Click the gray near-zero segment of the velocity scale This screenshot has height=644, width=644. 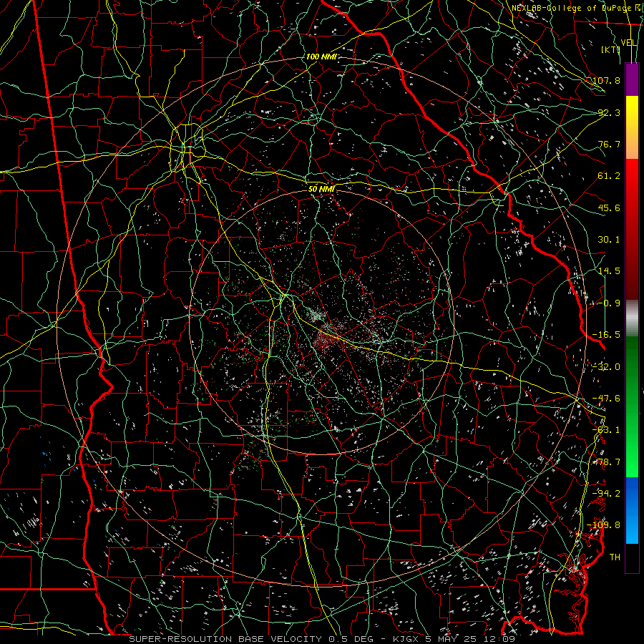click(632, 318)
